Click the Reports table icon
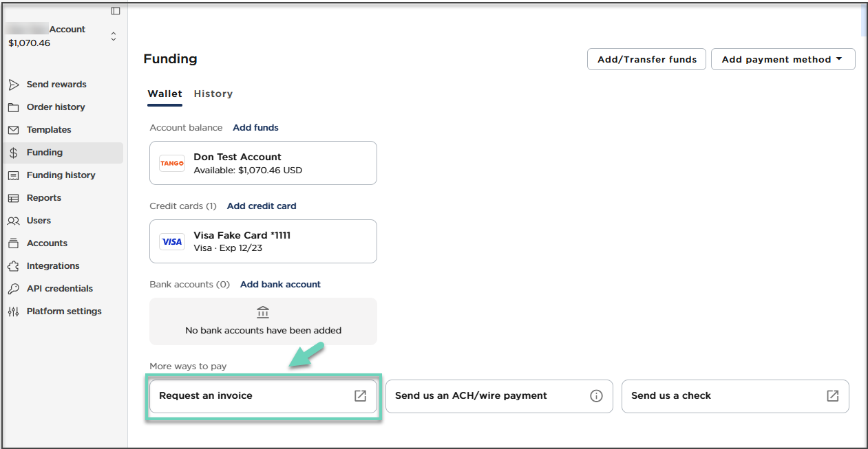This screenshot has height=449, width=868. (13, 198)
